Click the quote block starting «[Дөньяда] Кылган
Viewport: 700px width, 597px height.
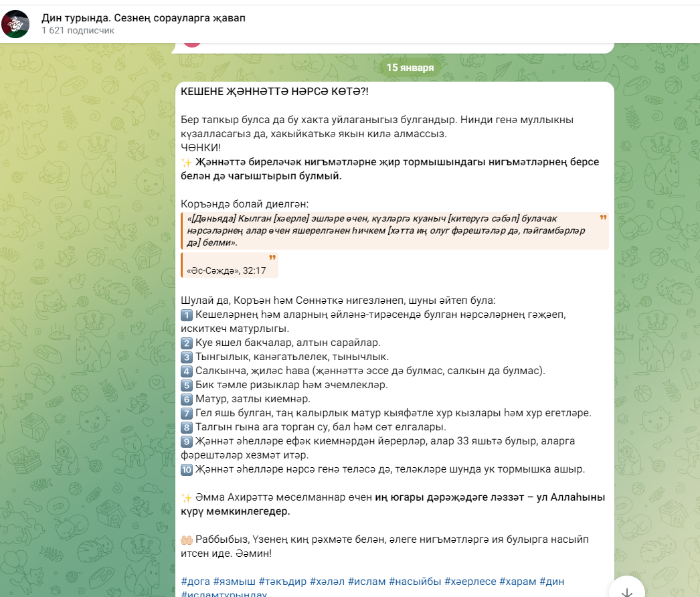(395, 230)
